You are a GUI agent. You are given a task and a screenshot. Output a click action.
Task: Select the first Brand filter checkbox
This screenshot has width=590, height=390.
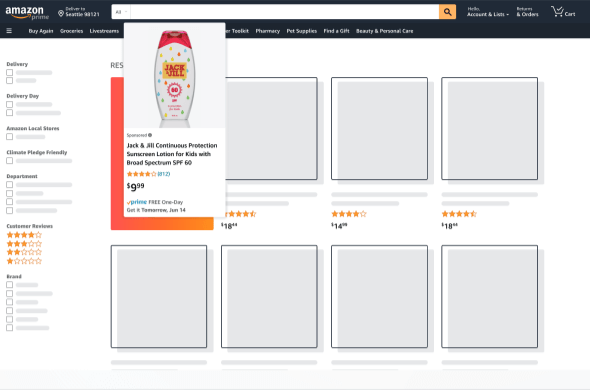click(9, 285)
